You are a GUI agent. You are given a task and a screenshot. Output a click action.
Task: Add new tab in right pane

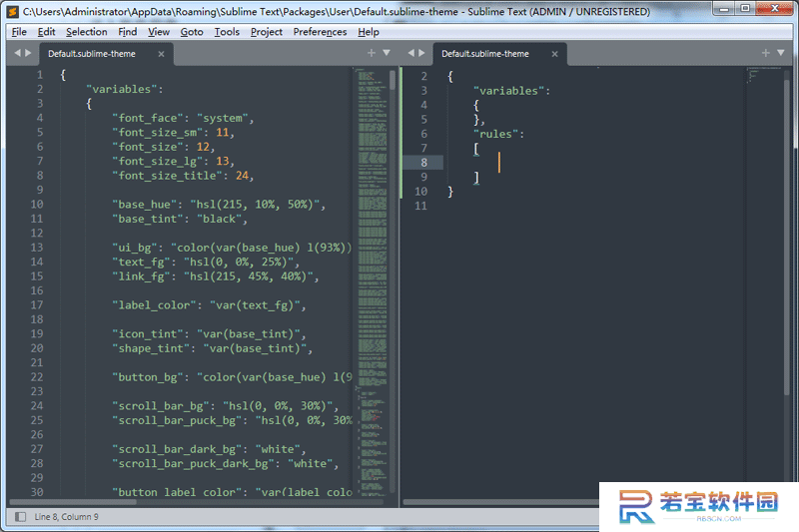(x=765, y=53)
